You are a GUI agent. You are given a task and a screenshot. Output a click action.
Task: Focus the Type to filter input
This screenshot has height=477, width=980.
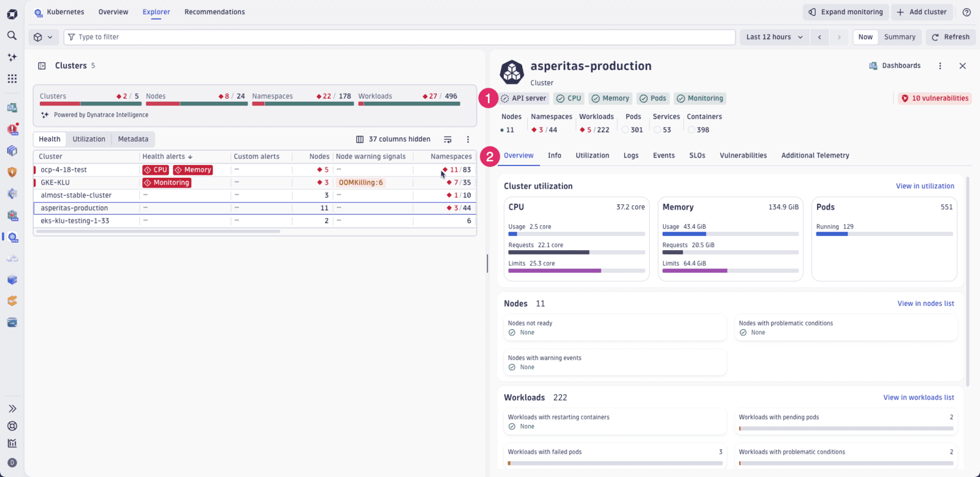click(x=399, y=37)
